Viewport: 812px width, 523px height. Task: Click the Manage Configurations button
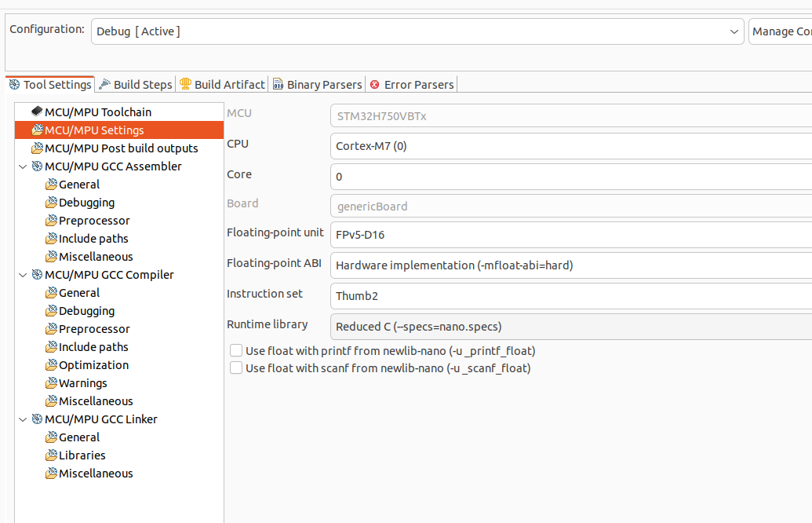tap(781, 31)
